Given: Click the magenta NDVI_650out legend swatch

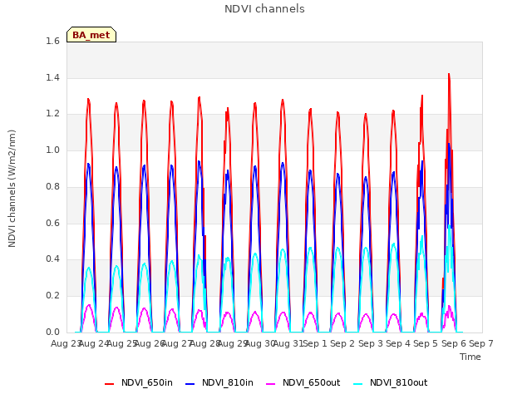Looking at the screenshot, I should pyautogui.click(x=270, y=384).
